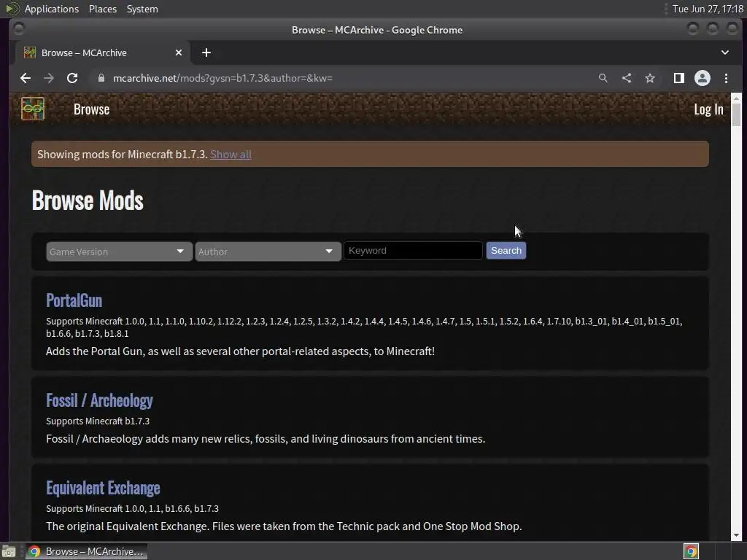Expand the tab search chevron
The width and height of the screenshot is (747, 560).
coord(725,52)
